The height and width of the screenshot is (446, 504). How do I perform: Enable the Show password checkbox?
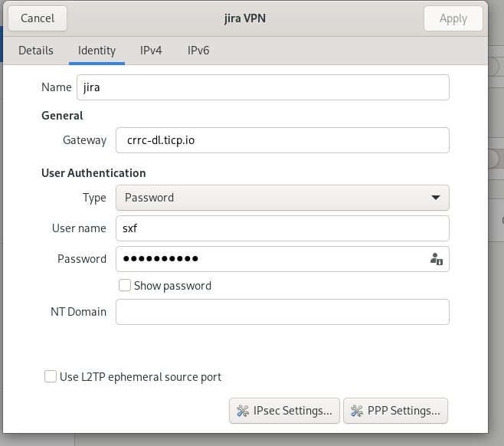[x=125, y=285]
